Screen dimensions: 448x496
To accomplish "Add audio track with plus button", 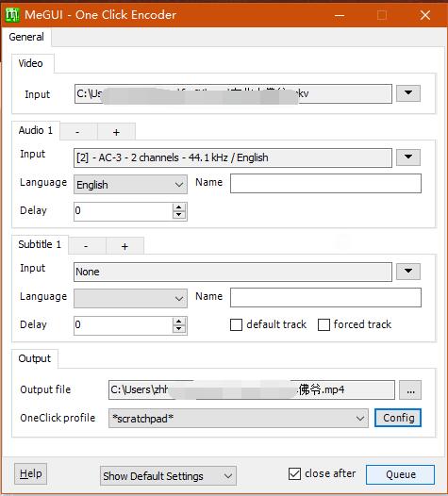I will coord(116,132).
